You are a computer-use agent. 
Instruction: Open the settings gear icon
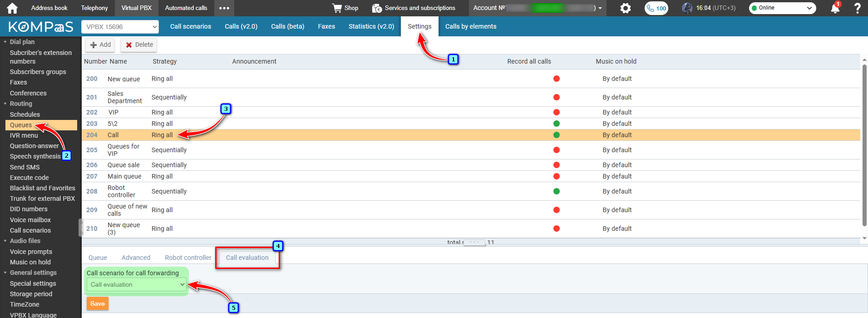coord(626,8)
